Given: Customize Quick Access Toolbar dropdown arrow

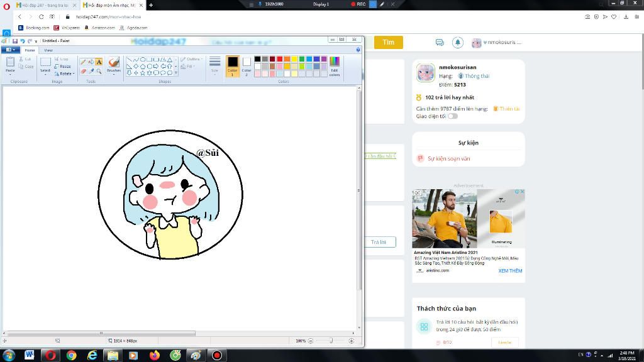Looking at the screenshot, I should tap(36, 41).
